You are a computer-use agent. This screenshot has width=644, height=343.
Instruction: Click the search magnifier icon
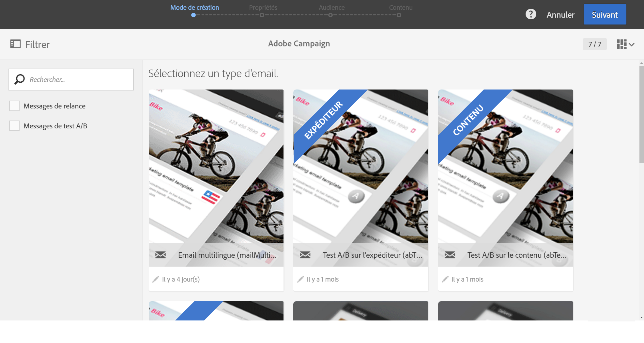20,79
